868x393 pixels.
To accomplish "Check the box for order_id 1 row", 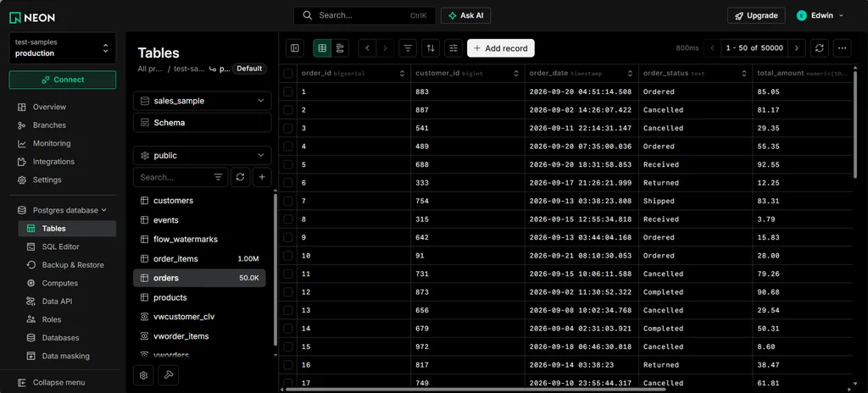I will point(288,91).
